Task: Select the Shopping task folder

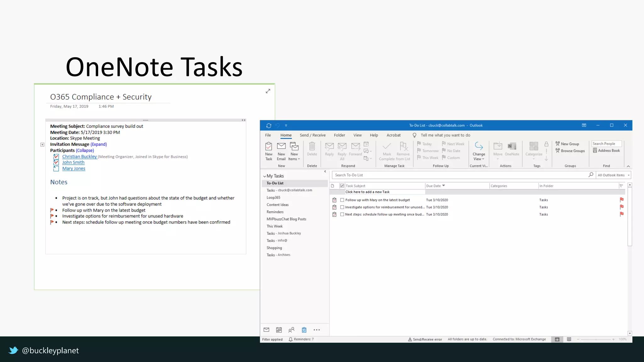Action: tap(274, 248)
